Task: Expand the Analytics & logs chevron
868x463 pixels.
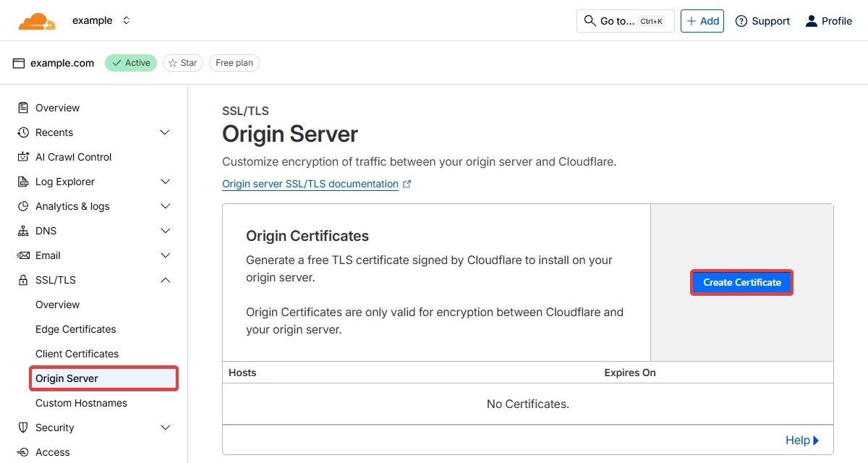Action: click(x=165, y=206)
